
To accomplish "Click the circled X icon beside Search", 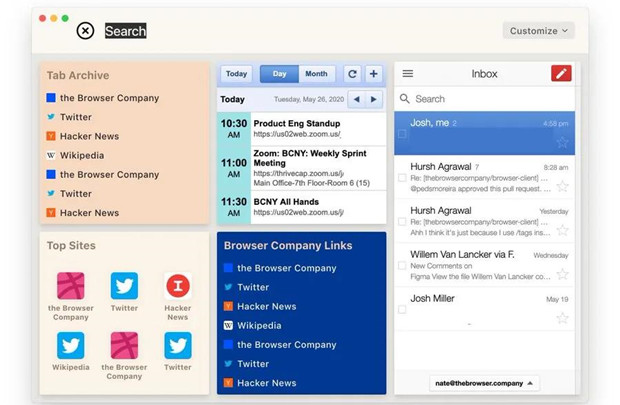I will [85, 31].
